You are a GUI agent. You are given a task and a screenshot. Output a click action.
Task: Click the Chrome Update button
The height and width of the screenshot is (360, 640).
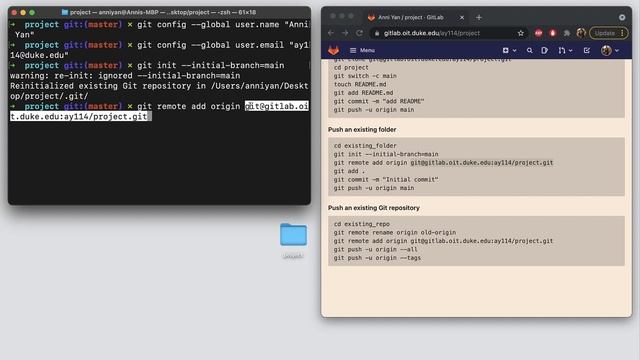pyautogui.click(x=604, y=33)
